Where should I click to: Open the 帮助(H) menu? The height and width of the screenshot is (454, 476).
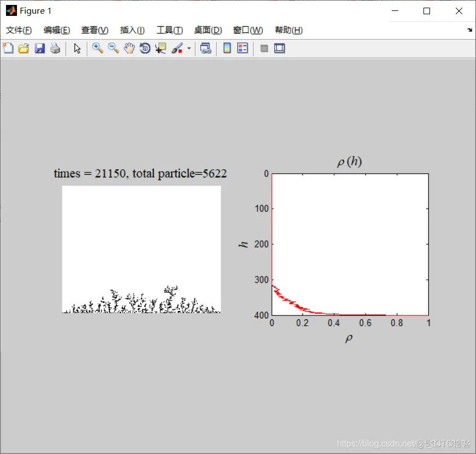(x=288, y=30)
